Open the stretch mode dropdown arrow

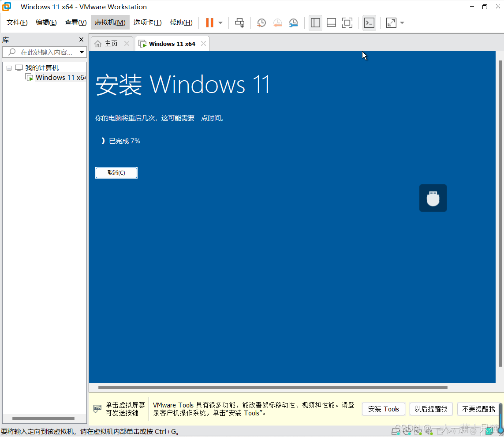pos(402,23)
